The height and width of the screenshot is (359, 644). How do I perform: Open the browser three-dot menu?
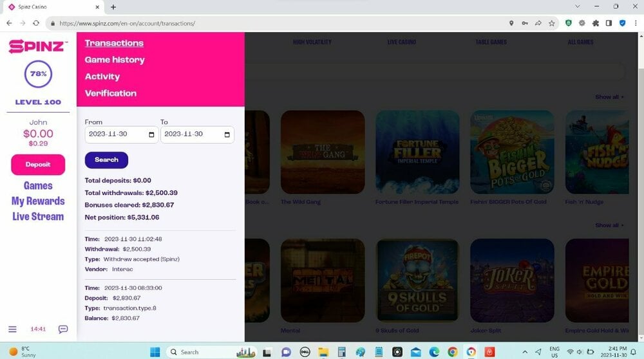pos(636,23)
